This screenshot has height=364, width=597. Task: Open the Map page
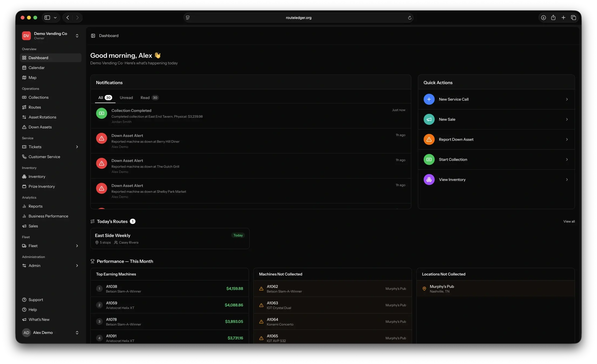point(50,78)
